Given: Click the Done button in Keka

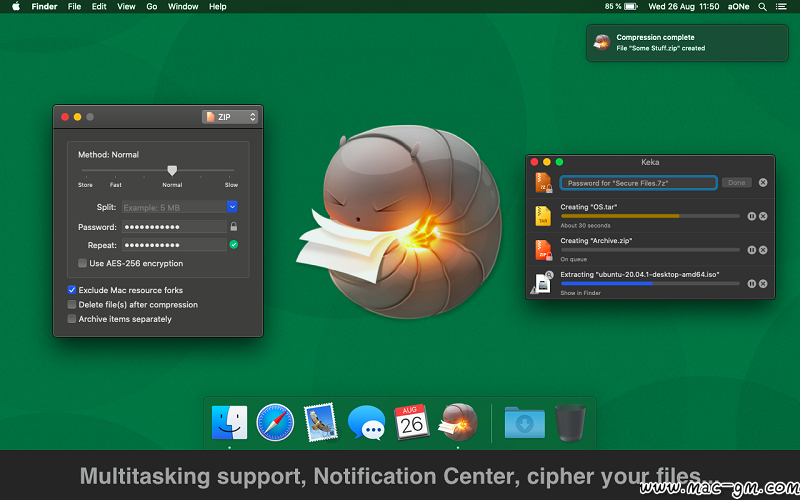Looking at the screenshot, I should point(736,183).
